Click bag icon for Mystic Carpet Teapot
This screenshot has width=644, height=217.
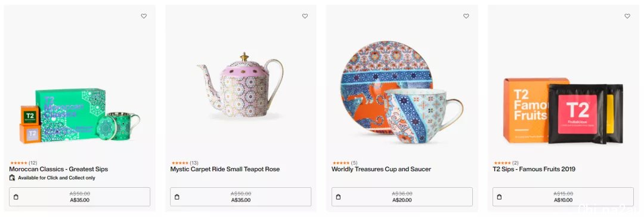177,197
